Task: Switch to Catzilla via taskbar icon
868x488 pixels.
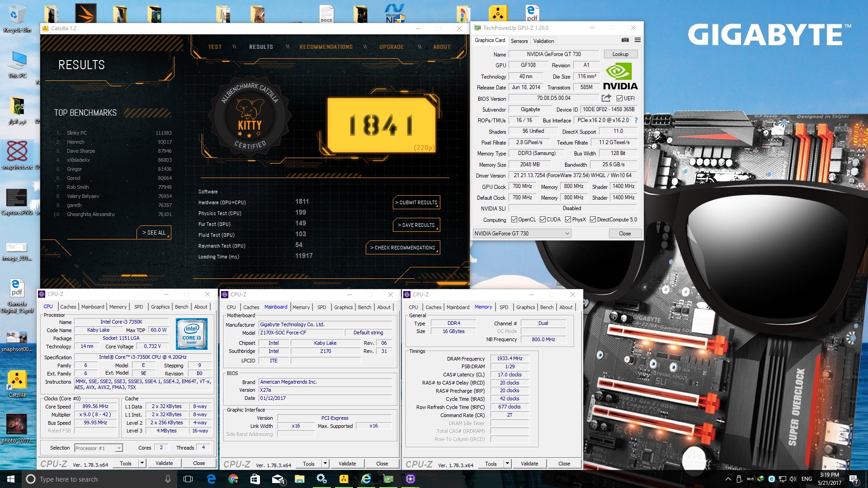Action: coord(344,479)
